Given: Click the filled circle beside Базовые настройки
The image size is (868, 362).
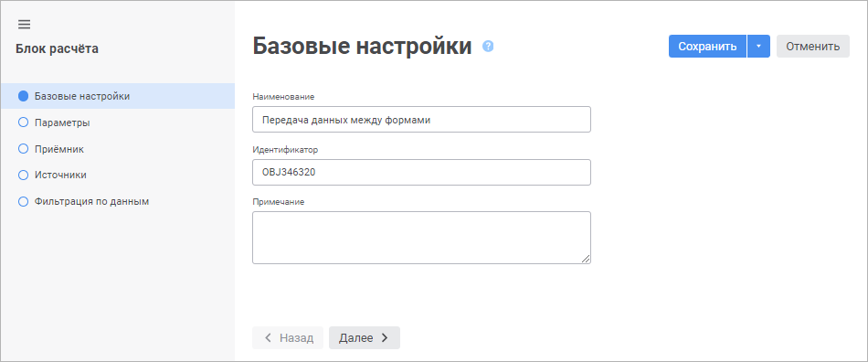Looking at the screenshot, I should click(x=23, y=96).
